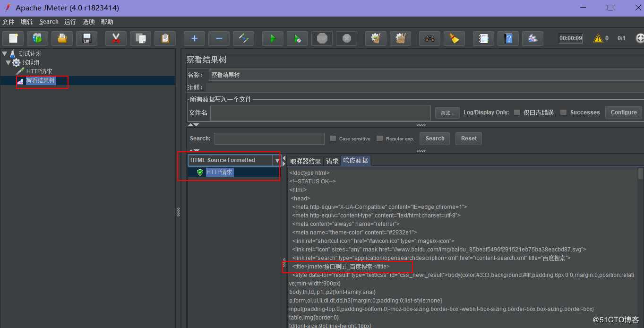
Task: Switch to the 请求 tab
Action: click(x=332, y=161)
